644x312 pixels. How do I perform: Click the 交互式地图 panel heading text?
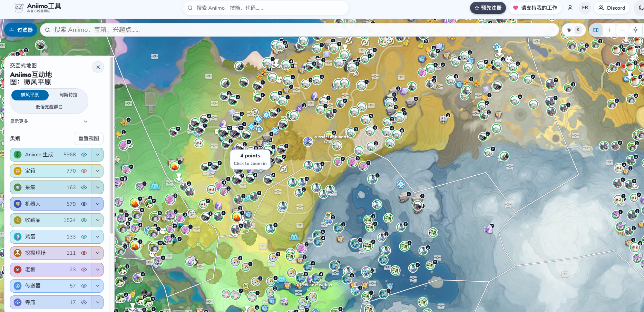pos(23,66)
